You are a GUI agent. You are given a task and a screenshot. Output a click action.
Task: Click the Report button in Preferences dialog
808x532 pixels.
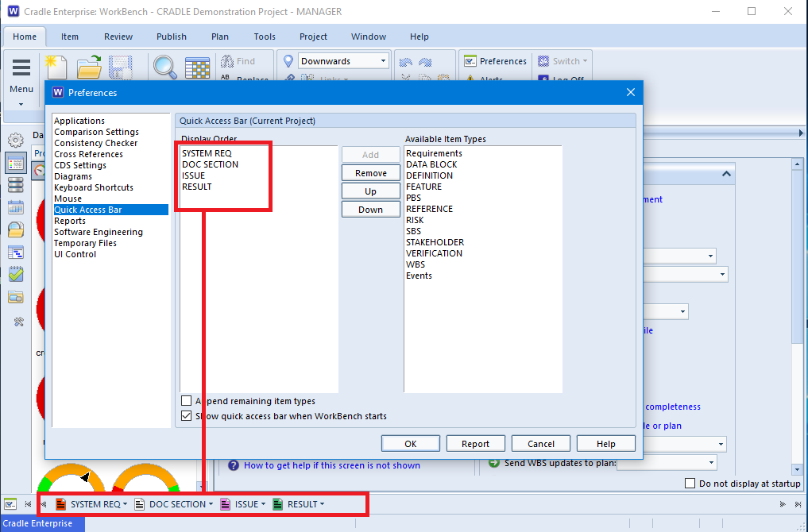coord(475,443)
